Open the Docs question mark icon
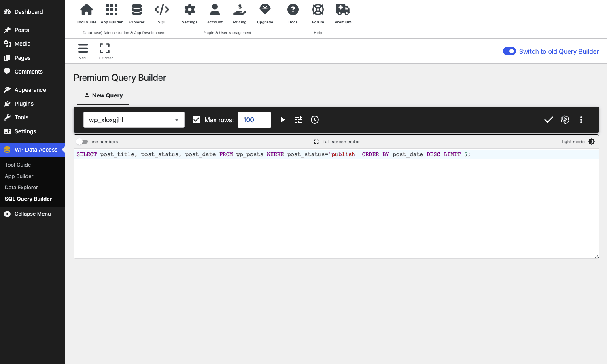This screenshot has width=607, height=364. 293,10
